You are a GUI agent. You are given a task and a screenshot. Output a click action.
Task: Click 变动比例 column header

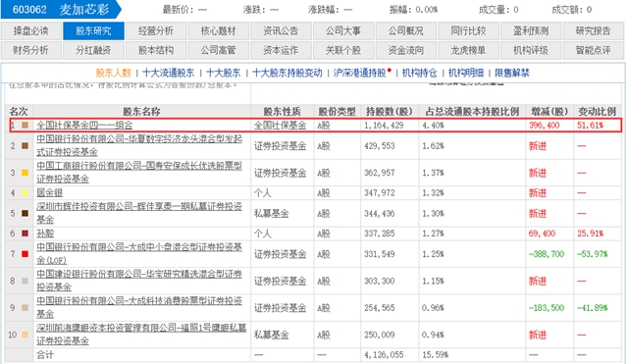coord(598,112)
